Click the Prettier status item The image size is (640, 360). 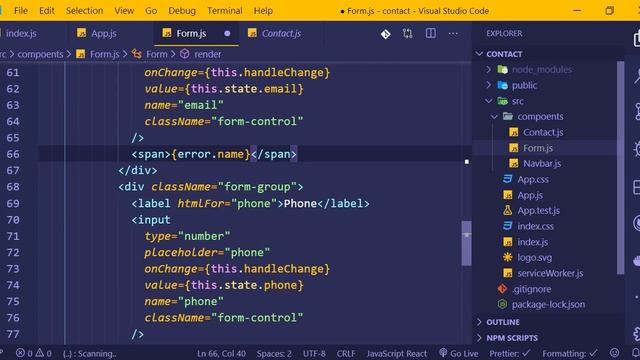coord(510,353)
